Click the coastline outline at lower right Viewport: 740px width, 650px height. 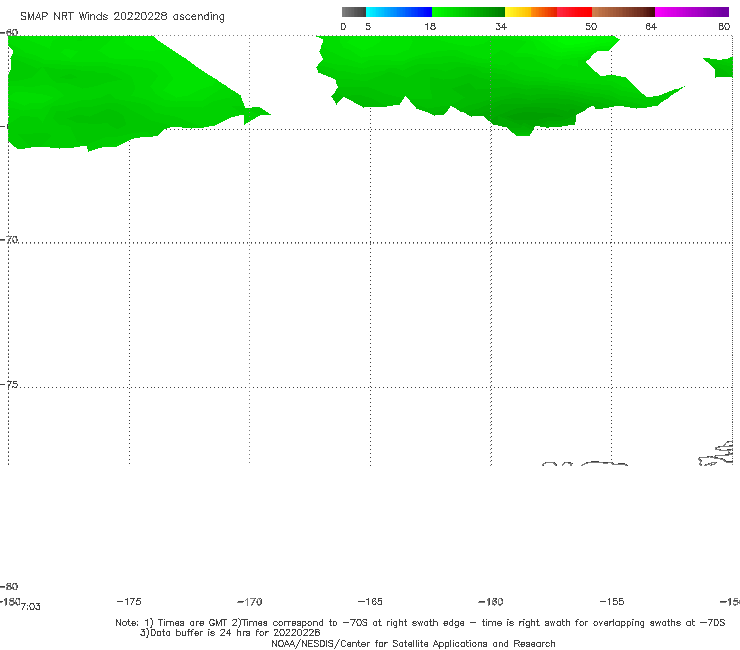716,454
